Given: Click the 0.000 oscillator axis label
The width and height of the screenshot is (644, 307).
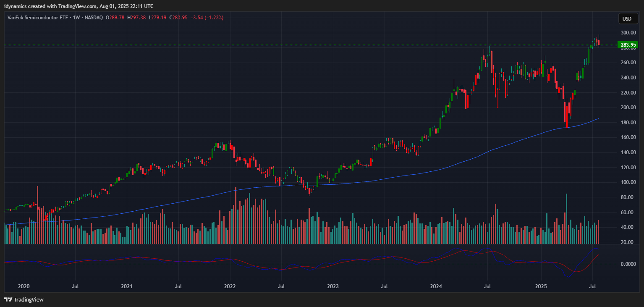Looking at the screenshot, I should [628, 264].
